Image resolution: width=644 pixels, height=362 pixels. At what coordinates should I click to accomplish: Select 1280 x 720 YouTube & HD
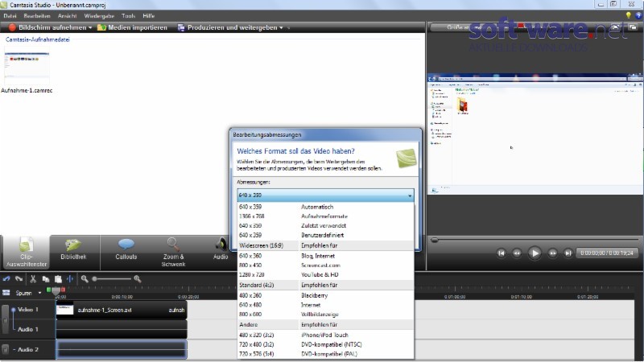pos(326,274)
